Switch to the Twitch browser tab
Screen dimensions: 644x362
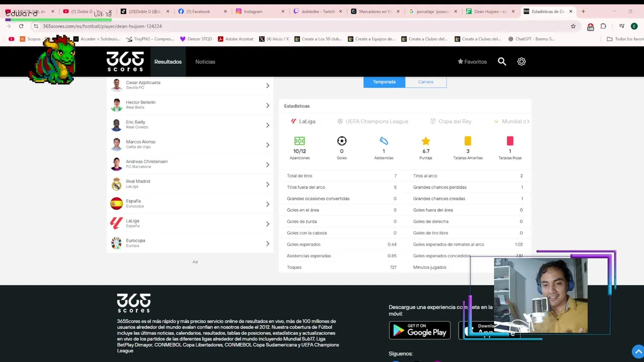pyautogui.click(x=317, y=11)
